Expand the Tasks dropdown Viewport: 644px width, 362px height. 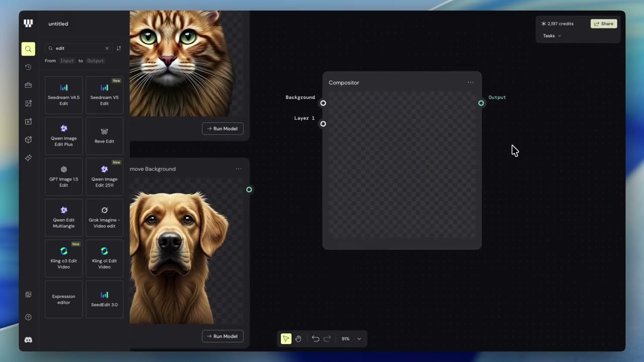click(x=552, y=36)
